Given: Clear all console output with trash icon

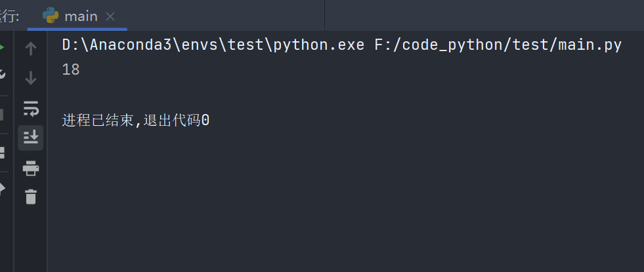Looking at the screenshot, I should point(31,196).
